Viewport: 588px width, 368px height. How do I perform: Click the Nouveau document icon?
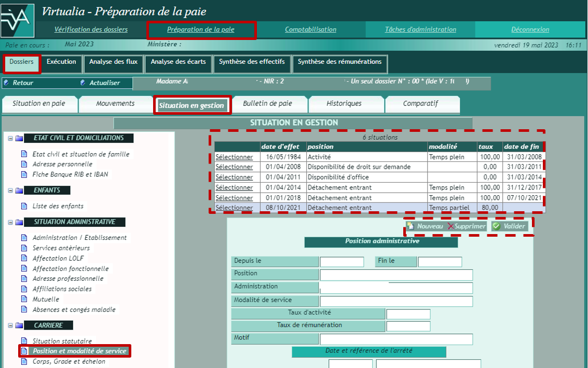coord(411,226)
